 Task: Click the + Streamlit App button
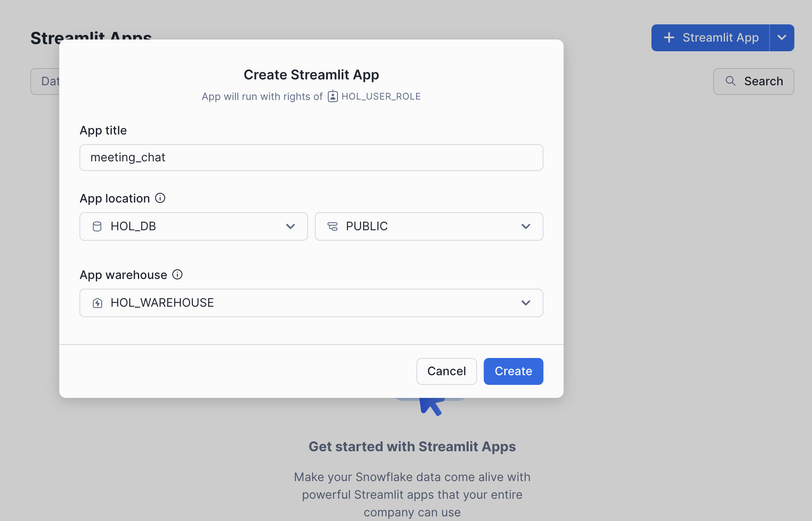point(711,38)
